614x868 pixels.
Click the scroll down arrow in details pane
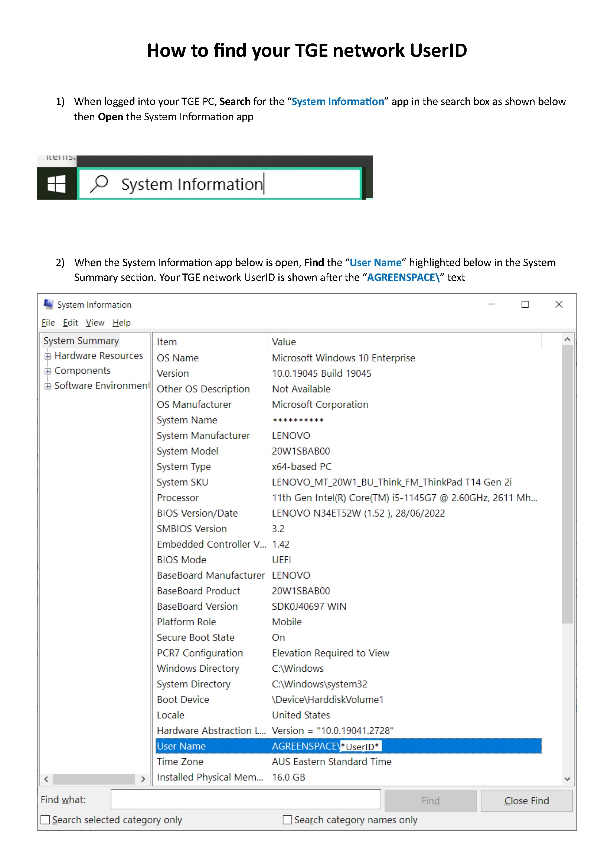[x=567, y=779]
